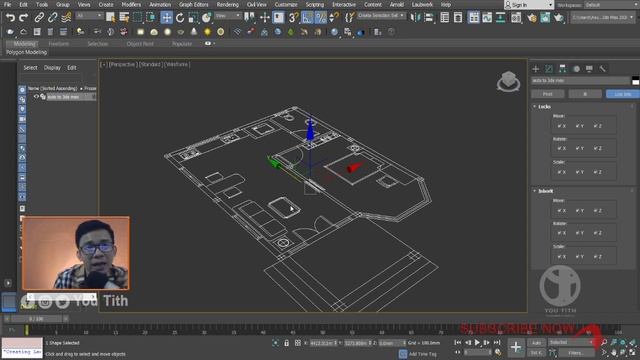Select the Link tool chain icon
640x360 pixels.
(x=39, y=18)
